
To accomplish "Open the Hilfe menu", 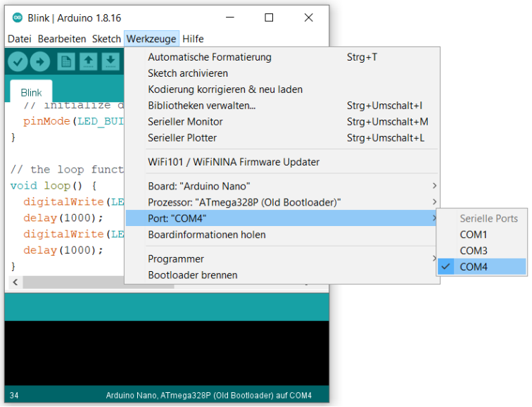I will pos(193,39).
